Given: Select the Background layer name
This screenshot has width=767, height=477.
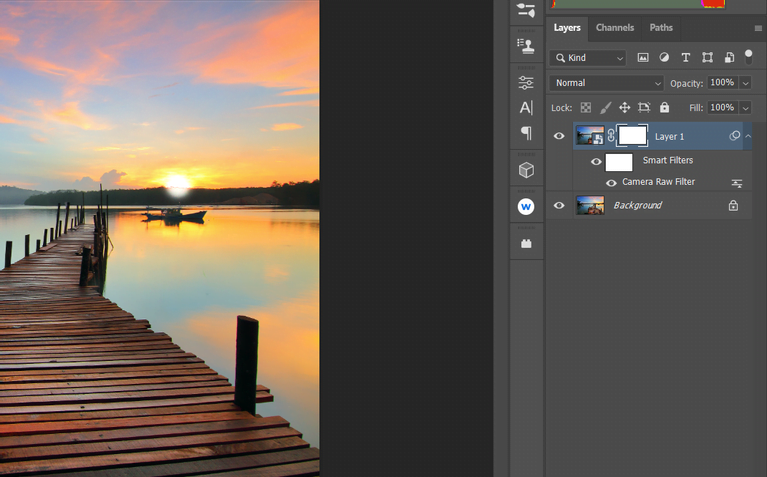Looking at the screenshot, I should point(637,205).
